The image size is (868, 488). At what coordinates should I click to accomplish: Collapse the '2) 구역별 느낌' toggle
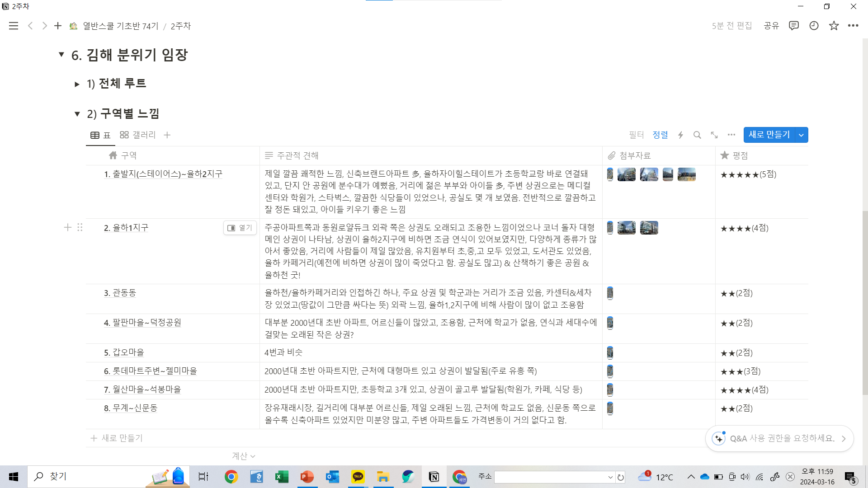(77, 114)
